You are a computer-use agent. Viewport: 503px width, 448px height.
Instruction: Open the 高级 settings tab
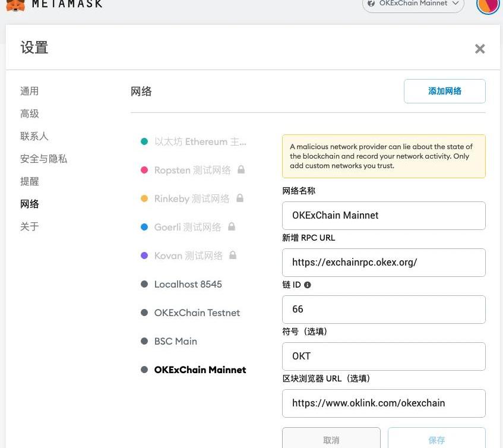click(30, 113)
